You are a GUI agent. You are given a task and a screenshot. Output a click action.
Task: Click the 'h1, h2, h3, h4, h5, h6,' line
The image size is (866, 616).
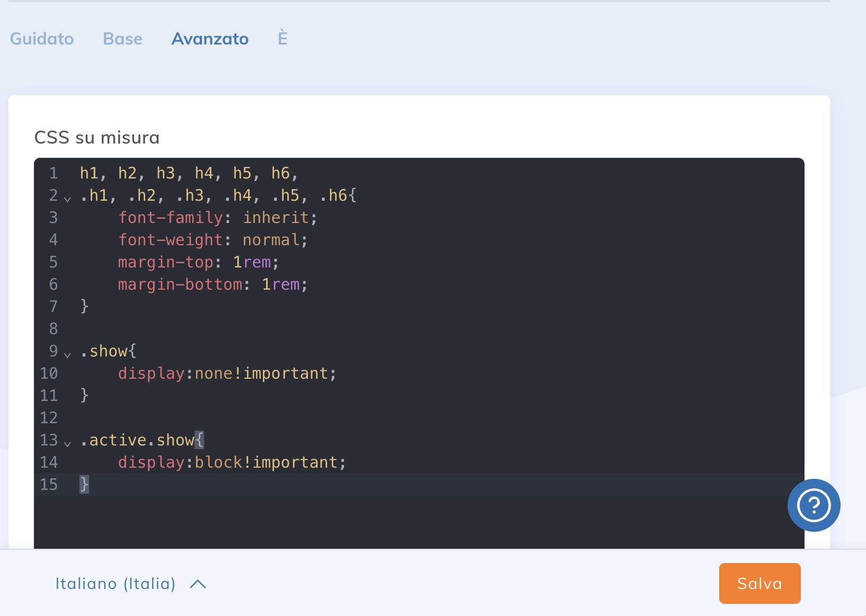[x=189, y=173]
